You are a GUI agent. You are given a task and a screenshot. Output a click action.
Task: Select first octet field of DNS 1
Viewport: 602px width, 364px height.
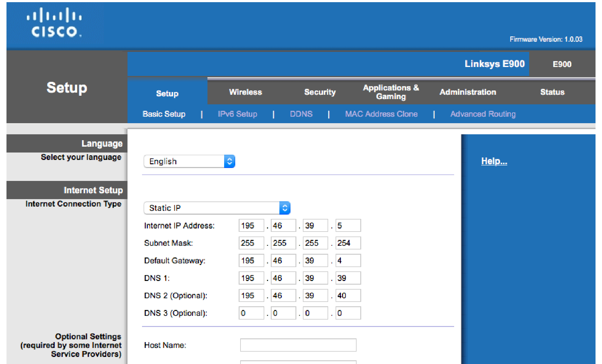(251, 278)
